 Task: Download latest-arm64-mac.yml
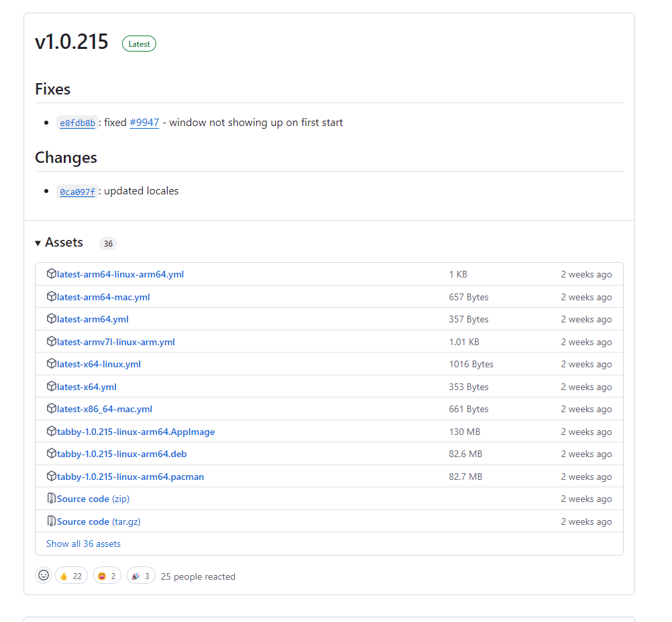[x=103, y=297]
